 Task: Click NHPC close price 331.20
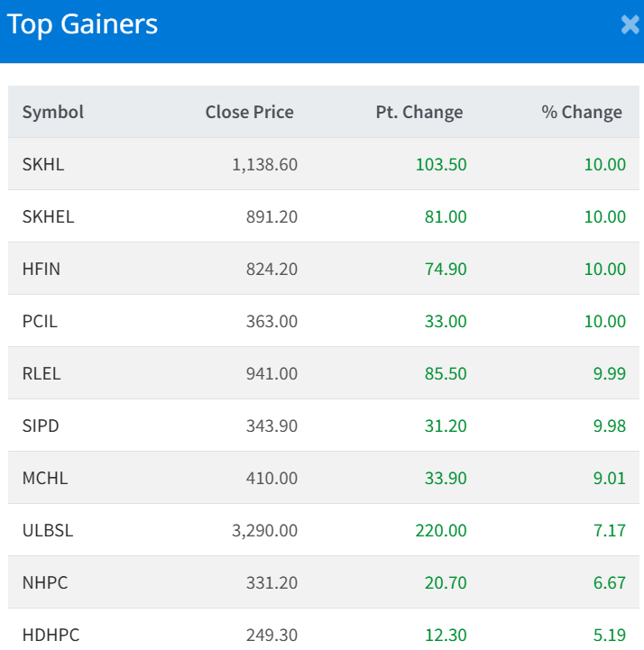271,582
